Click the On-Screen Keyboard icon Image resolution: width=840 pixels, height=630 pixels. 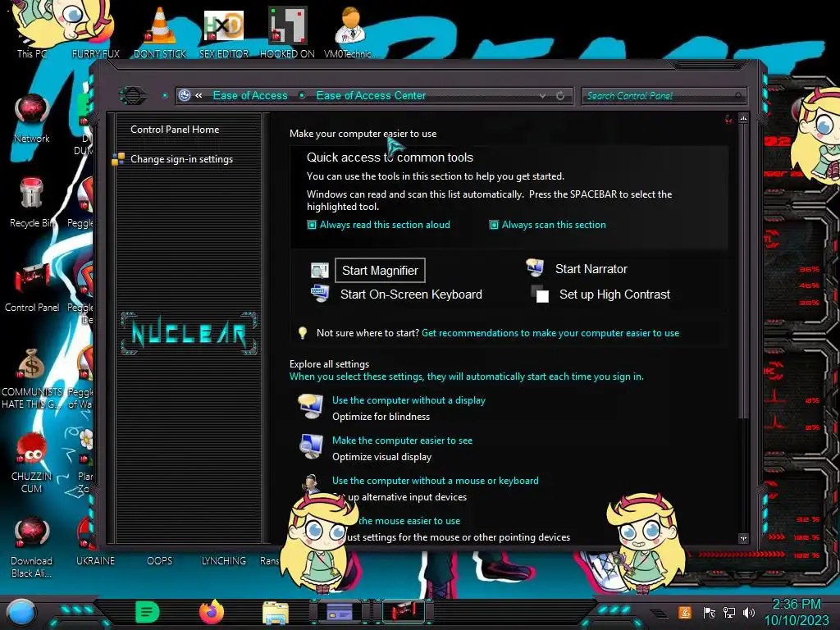pos(319,293)
